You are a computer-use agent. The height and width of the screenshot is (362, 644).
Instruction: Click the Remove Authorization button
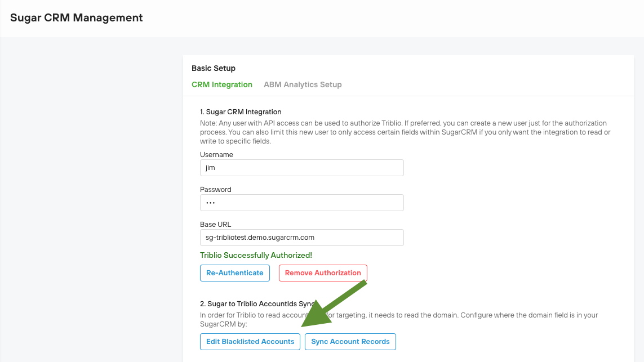pyautogui.click(x=323, y=273)
